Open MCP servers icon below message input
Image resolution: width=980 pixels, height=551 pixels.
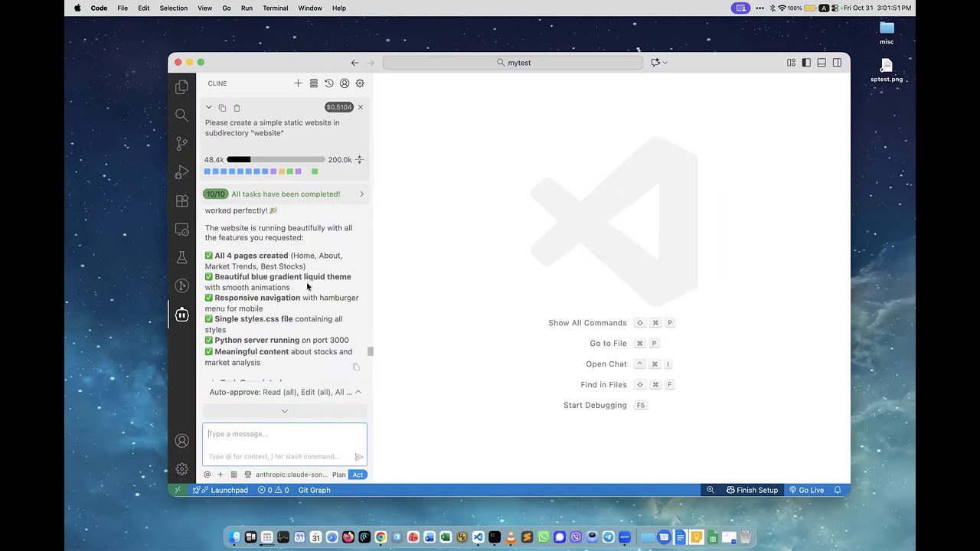pyautogui.click(x=234, y=474)
